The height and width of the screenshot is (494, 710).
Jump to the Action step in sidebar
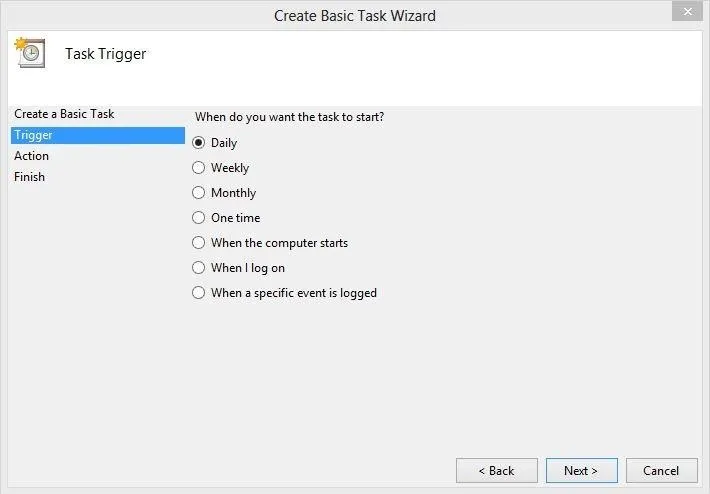point(31,156)
